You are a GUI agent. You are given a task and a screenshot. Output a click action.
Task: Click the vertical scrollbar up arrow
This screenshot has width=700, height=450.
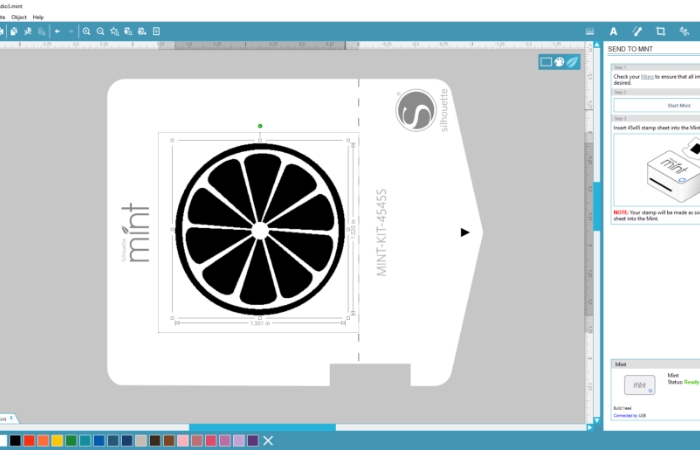click(x=597, y=45)
